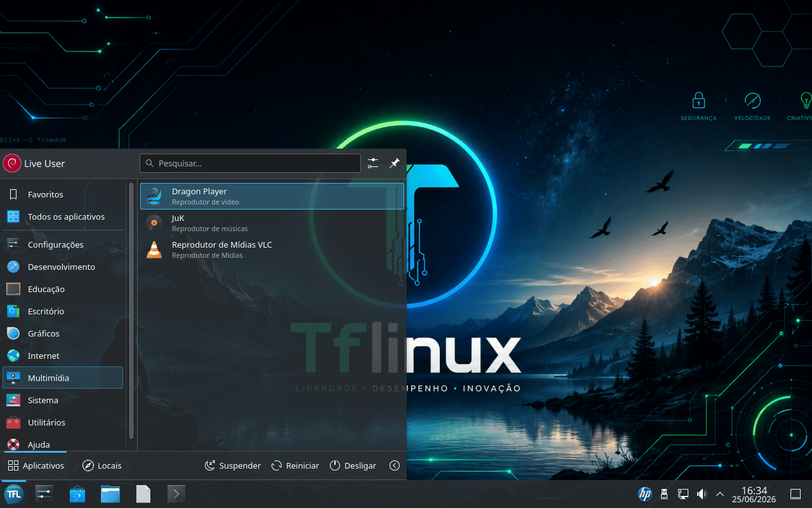Open system settings from taskbar
This screenshot has width=812, height=508.
point(44,493)
